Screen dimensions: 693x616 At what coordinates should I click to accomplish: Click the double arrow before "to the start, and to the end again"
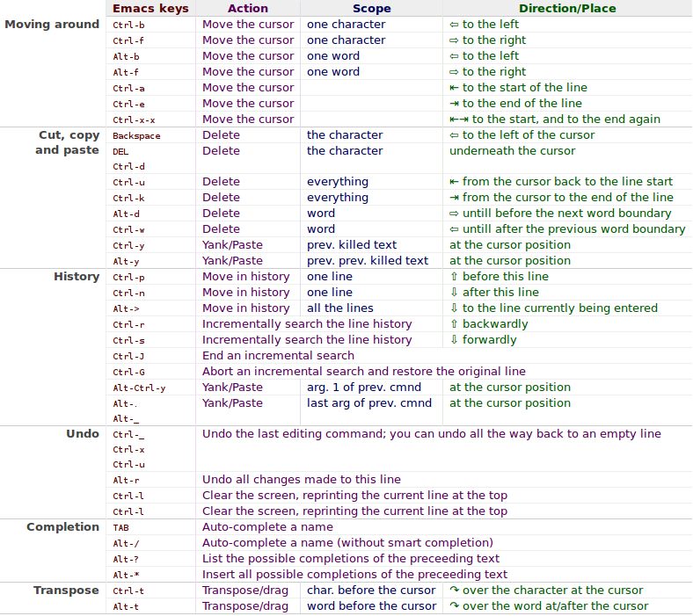(x=459, y=120)
